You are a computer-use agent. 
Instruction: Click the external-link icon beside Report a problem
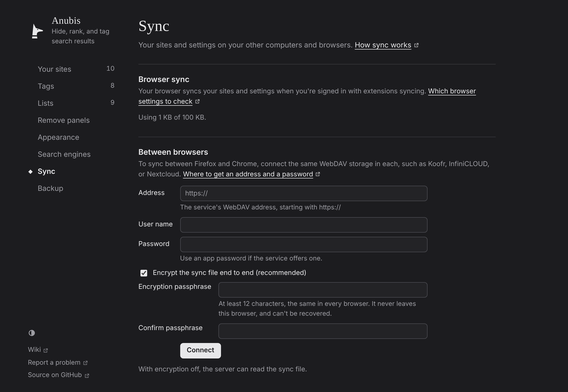pos(85,363)
